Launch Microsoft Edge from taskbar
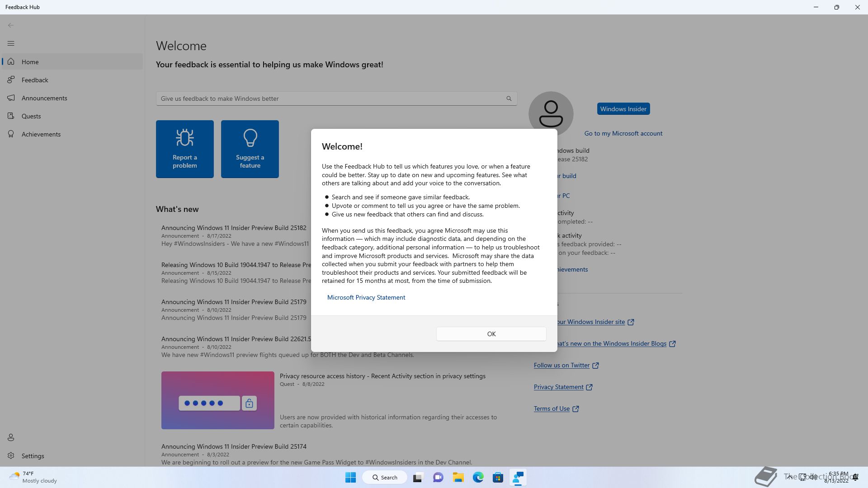The height and width of the screenshot is (488, 868). click(478, 478)
